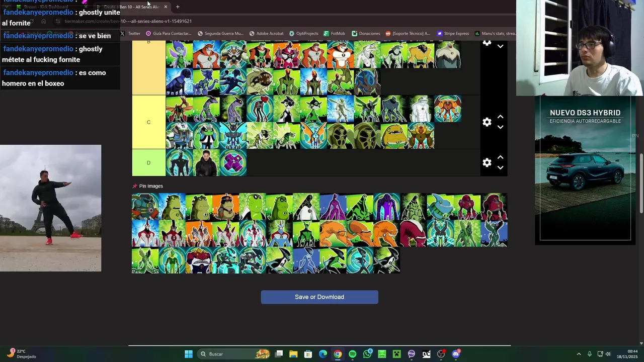Image resolution: width=644 pixels, height=362 pixels.
Task: Open the Windows Start menu
Action: [x=188, y=354]
